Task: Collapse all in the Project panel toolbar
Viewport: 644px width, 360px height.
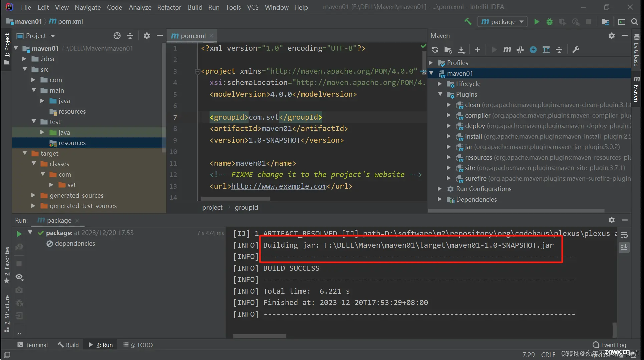Action: (130, 36)
